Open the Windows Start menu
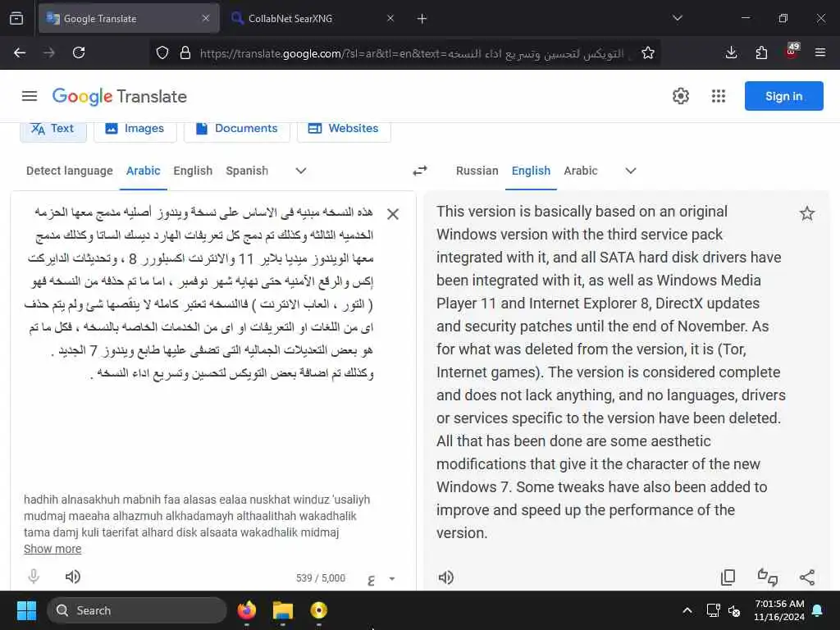Screen dimensions: 840x630 [26, 610]
